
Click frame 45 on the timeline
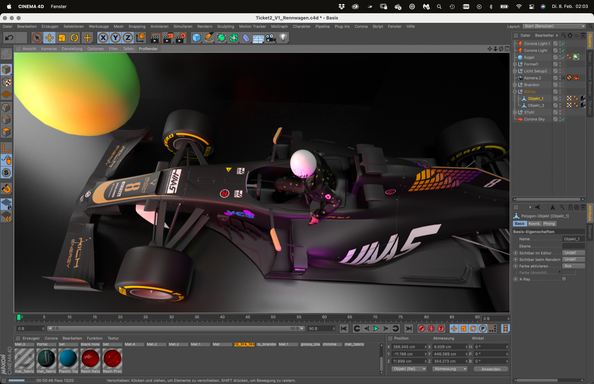[x=247, y=317]
